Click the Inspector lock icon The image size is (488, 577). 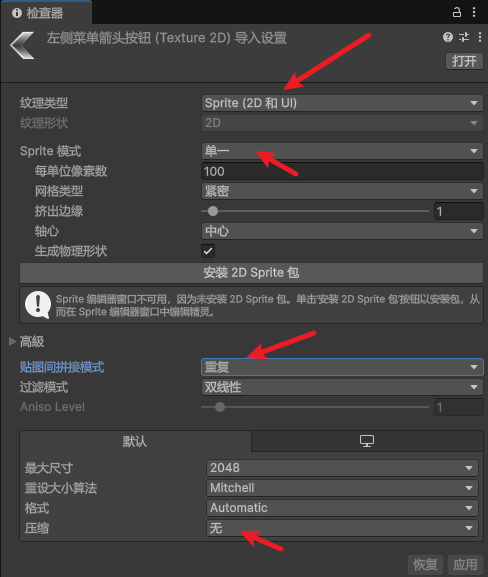click(456, 12)
